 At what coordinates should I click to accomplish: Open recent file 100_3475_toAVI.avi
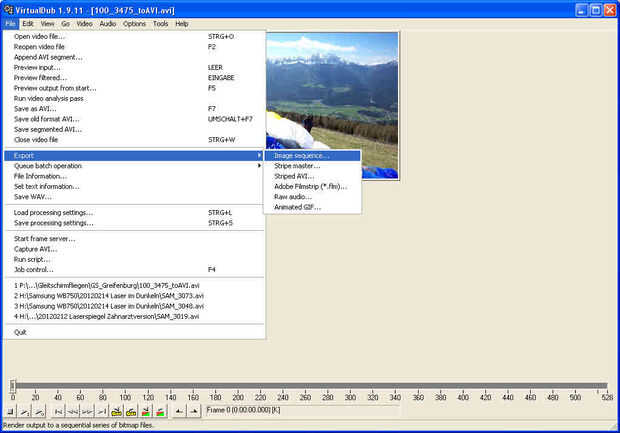pyautogui.click(x=134, y=285)
